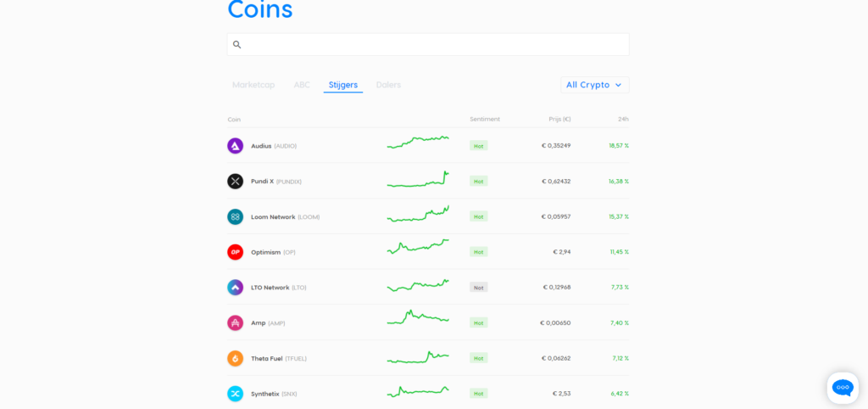The height and width of the screenshot is (409, 868).
Task: Select the Amp coin logo
Action: pyautogui.click(x=235, y=322)
